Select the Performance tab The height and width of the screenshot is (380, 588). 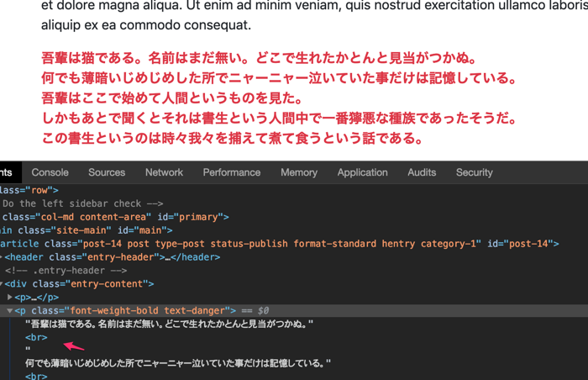[232, 172]
